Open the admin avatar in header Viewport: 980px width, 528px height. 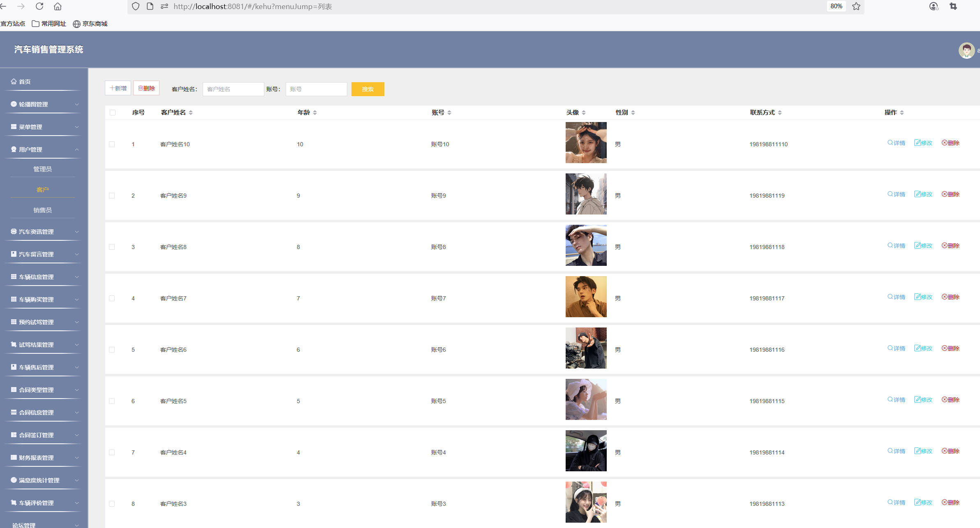[966, 51]
